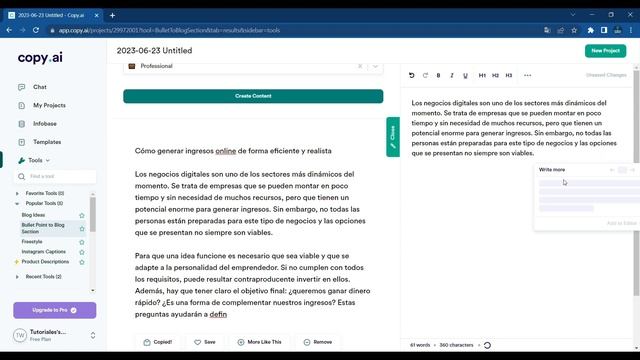Open the browser side panel icon

pyautogui.click(x=604, y=30)
